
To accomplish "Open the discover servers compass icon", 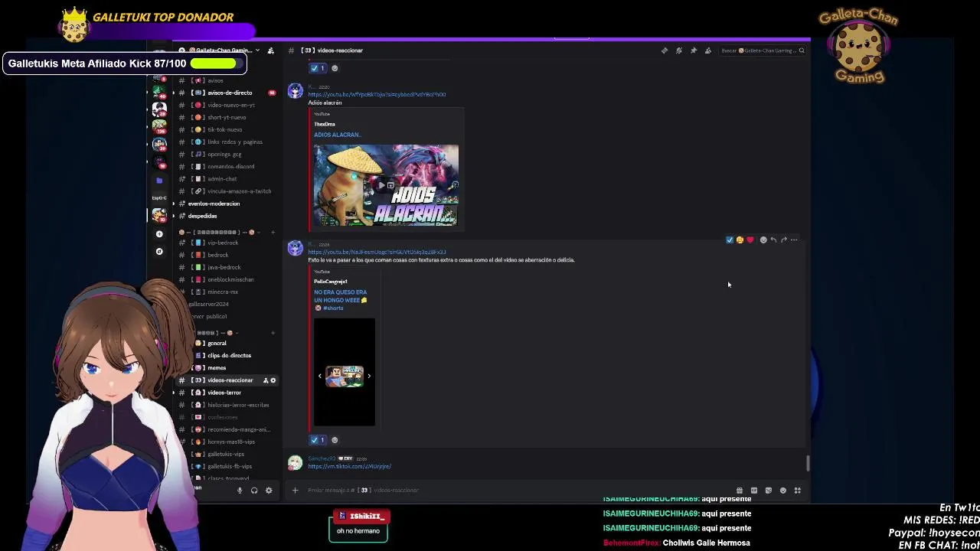I will pyautogui.click(x=159, y=252).
